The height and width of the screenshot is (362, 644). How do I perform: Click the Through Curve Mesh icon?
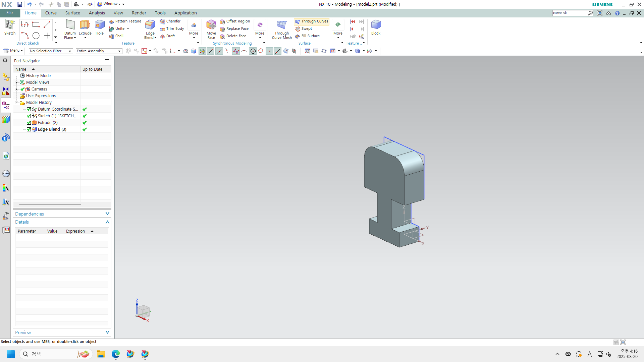click(281, 25)
